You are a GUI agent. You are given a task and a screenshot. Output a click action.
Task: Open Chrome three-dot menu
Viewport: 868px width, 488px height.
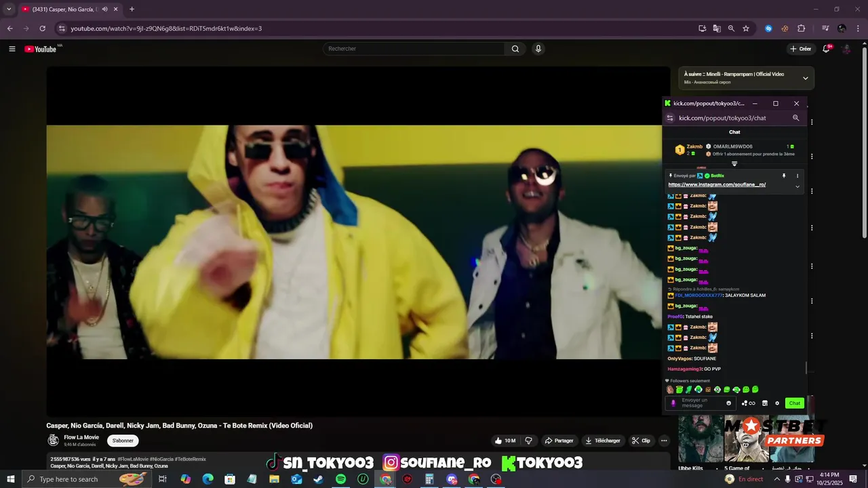coord(858,28)
